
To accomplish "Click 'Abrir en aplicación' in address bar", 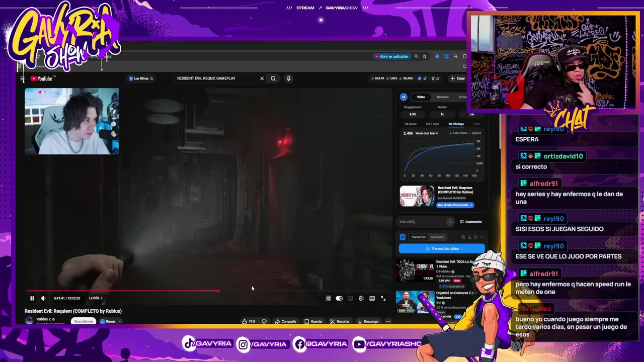I will tap(392, 56).
